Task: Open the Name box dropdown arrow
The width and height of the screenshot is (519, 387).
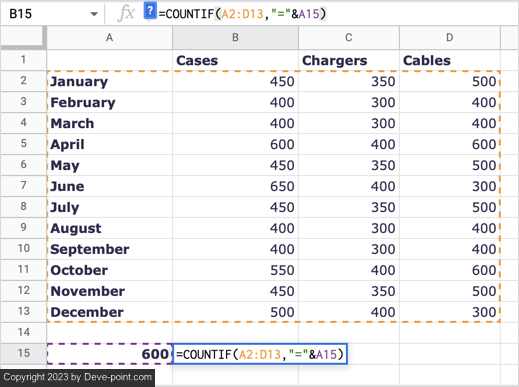Action: 94,14
